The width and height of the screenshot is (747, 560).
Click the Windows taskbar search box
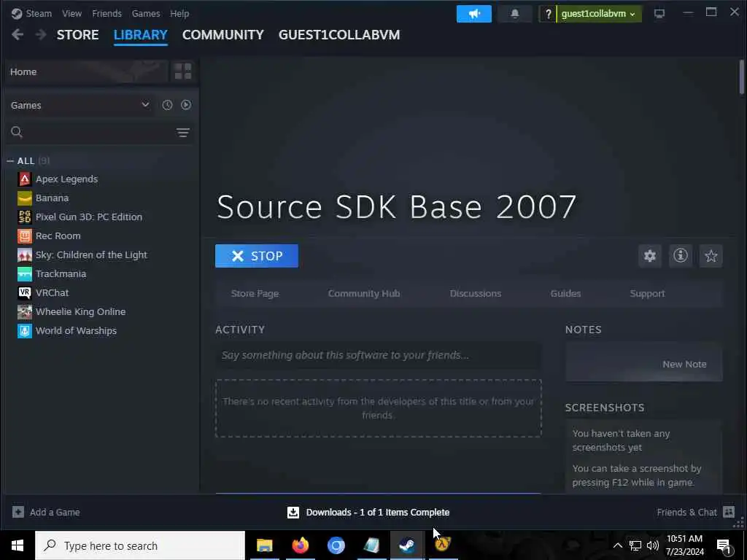pos(140,545)
